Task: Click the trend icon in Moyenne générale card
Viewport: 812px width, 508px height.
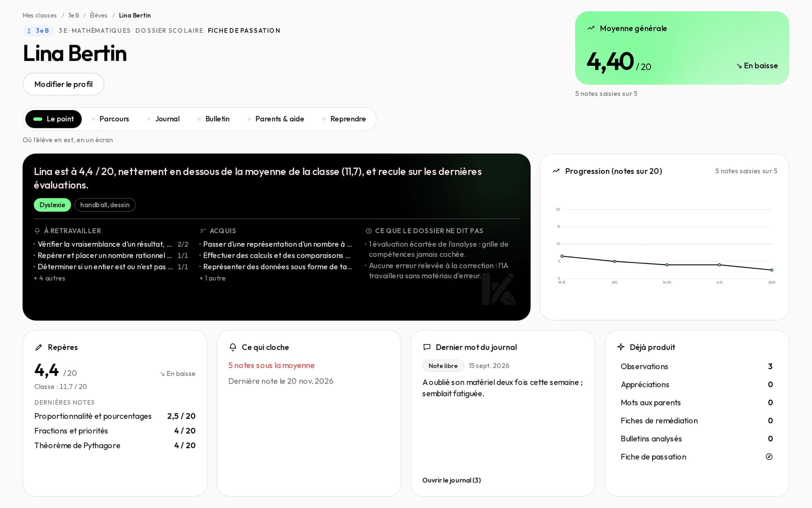Action: 591,28
